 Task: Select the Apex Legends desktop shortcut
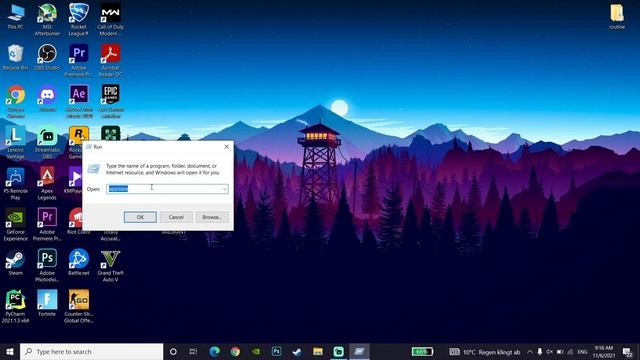click(47, 183)
